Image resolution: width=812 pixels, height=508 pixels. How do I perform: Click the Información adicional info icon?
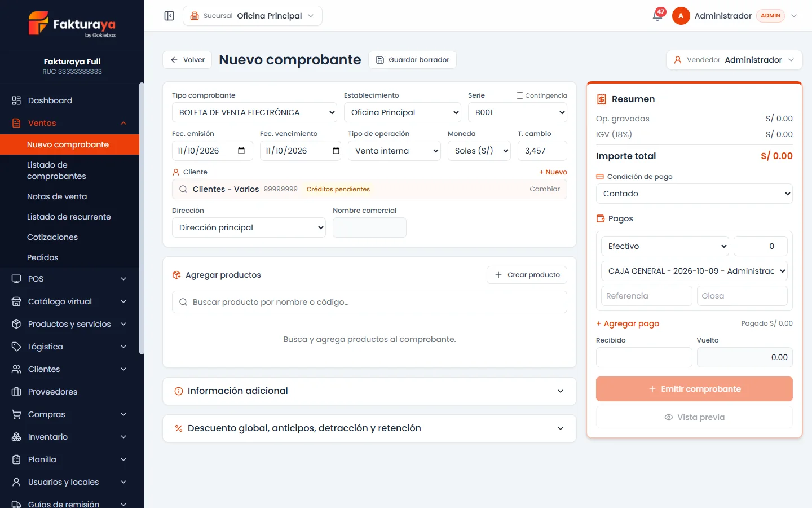[x=179, y=391]
